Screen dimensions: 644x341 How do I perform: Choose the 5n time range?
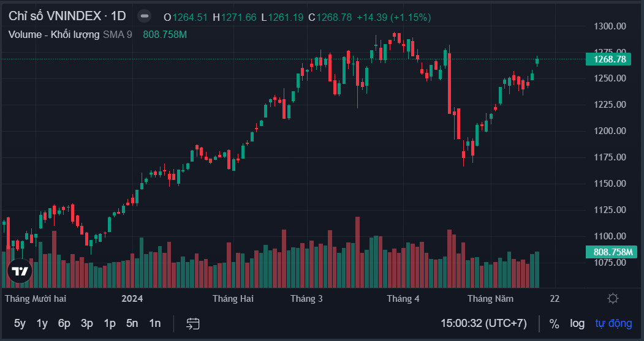(132, 323)
